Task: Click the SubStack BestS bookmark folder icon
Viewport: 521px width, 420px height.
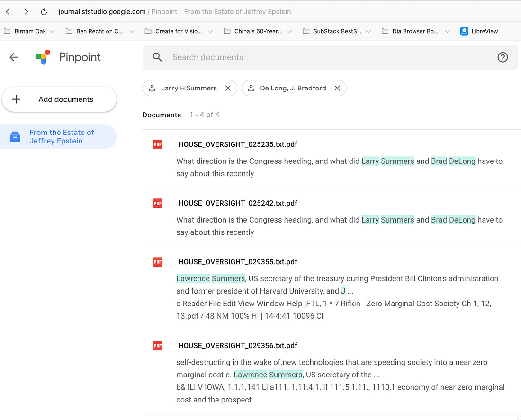Action: (306, 31)
